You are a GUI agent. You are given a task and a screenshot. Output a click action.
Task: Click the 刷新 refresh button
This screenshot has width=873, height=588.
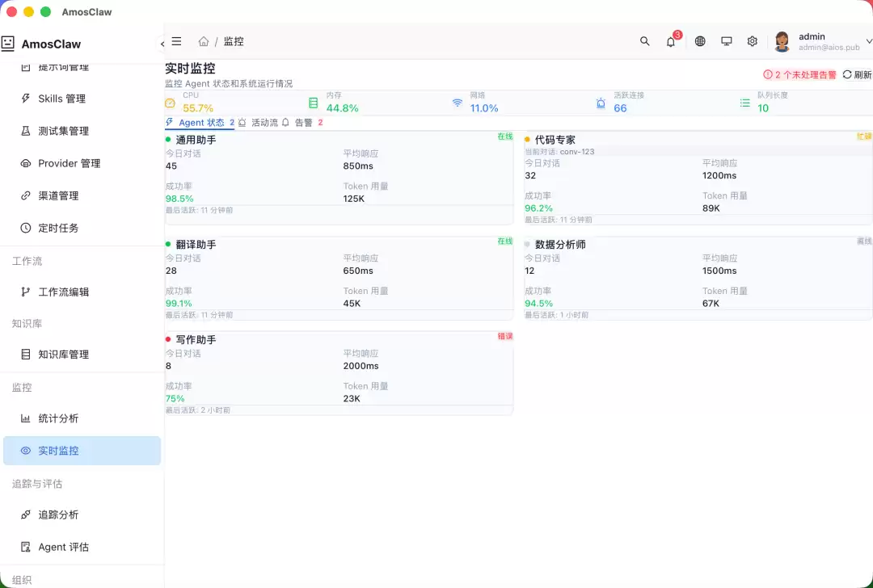tap(857, 74)
